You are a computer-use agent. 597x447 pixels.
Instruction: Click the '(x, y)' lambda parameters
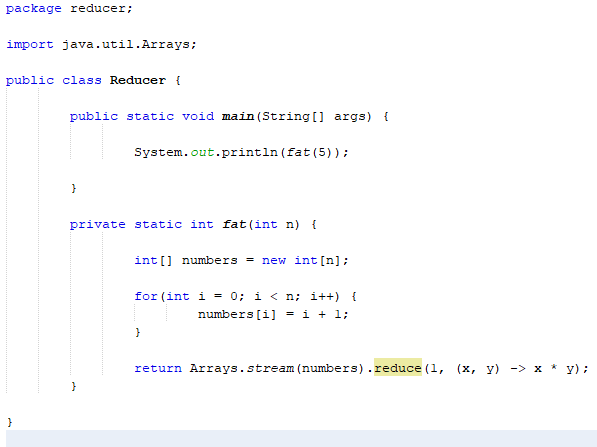click(x=478, y=369)
